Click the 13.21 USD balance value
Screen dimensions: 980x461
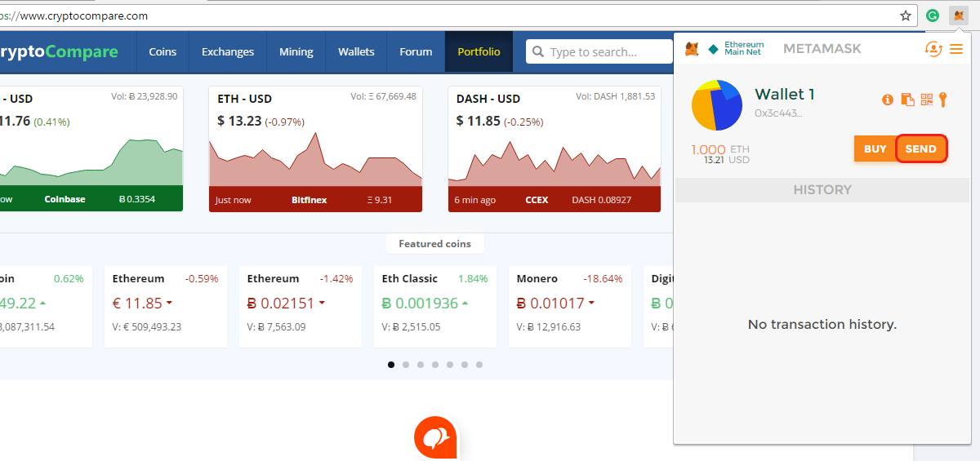pyautogui.click(x=727, y=160)
